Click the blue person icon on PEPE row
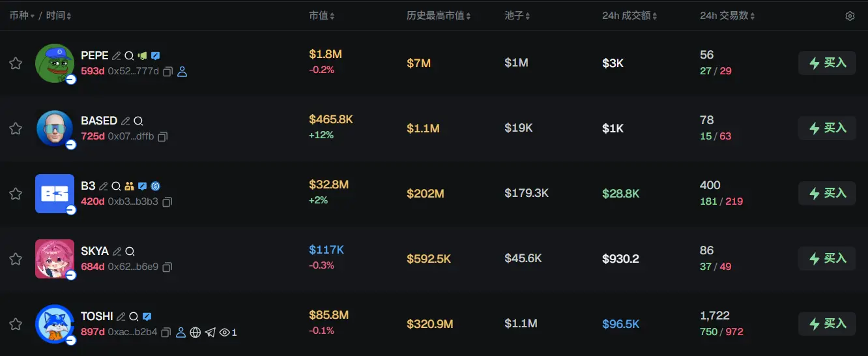 (x=182, y=72)
